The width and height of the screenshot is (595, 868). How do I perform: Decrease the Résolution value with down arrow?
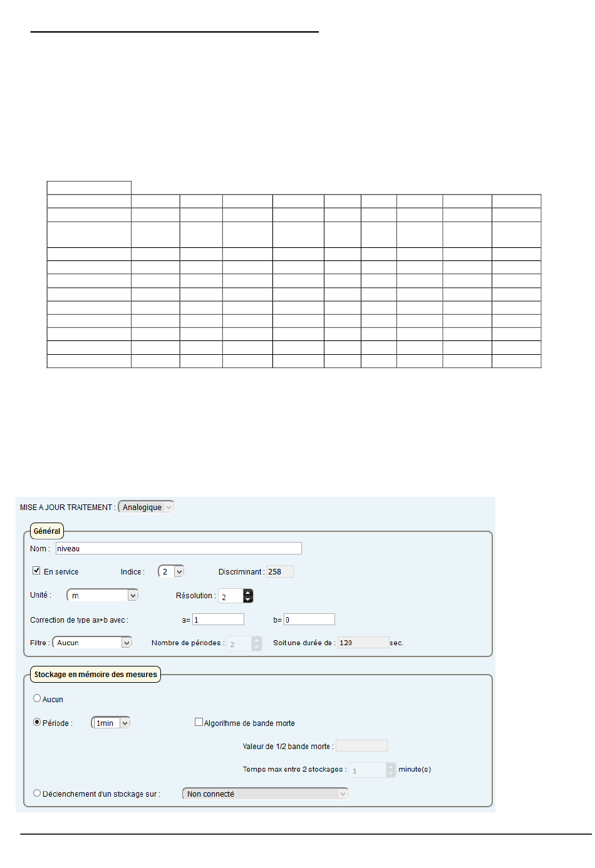coord(248,599)
